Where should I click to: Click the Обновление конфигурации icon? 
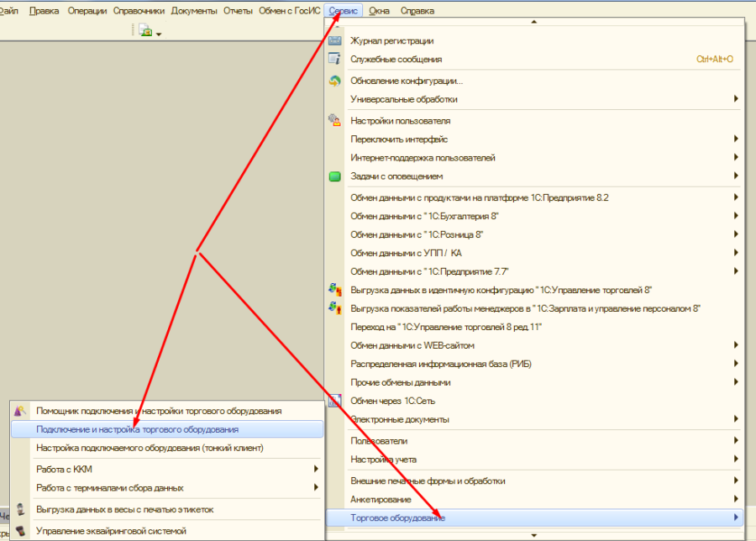334,81
